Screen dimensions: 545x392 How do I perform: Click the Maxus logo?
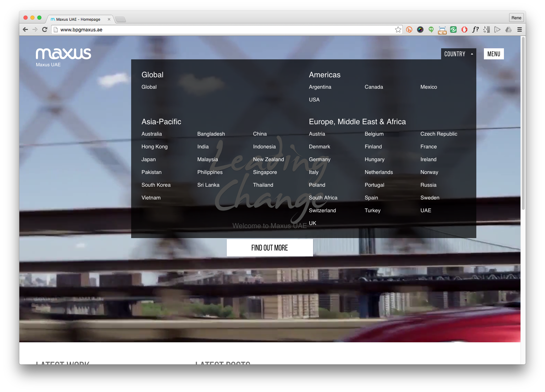pos(64,54)
